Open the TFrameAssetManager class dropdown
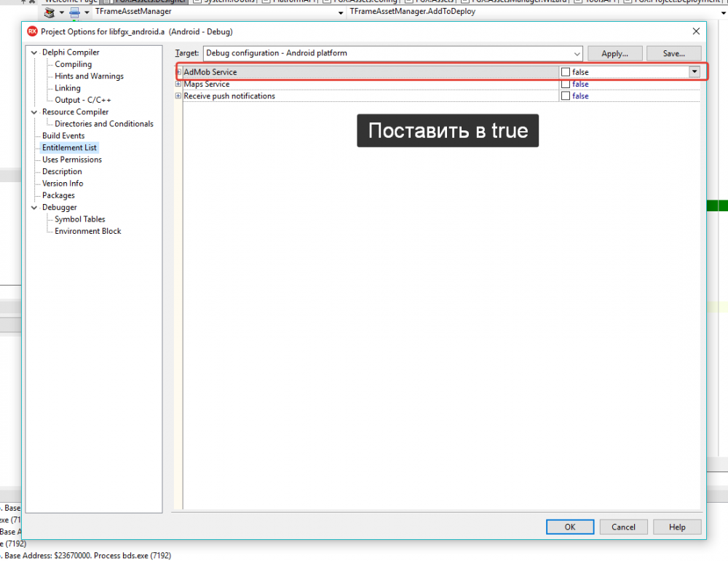Viewport: 728px width, 561px height. pyautogui.click(x=341, y=12)
